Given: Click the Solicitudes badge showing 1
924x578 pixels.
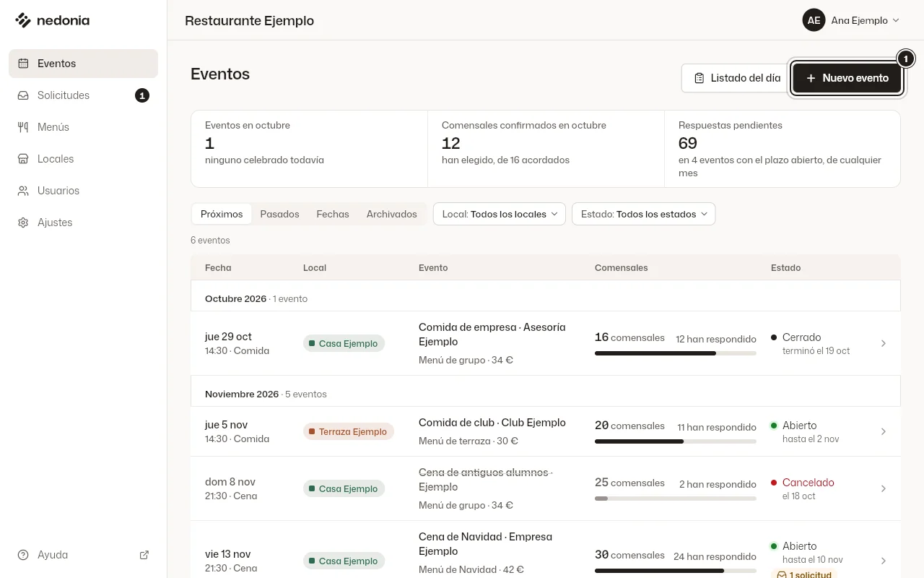Looking at the screenshot, I should pyautogui.click(x=142, y=95).
